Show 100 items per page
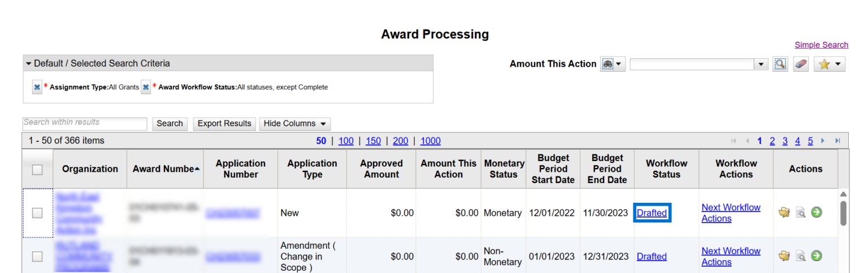Screen dimensions: 868x273 click(346, 141)
